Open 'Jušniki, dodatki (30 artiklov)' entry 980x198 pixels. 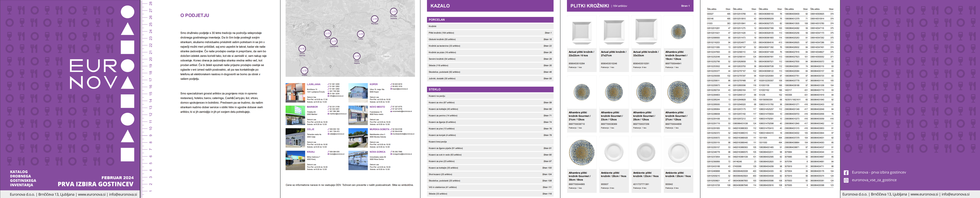tap(490, 79)
